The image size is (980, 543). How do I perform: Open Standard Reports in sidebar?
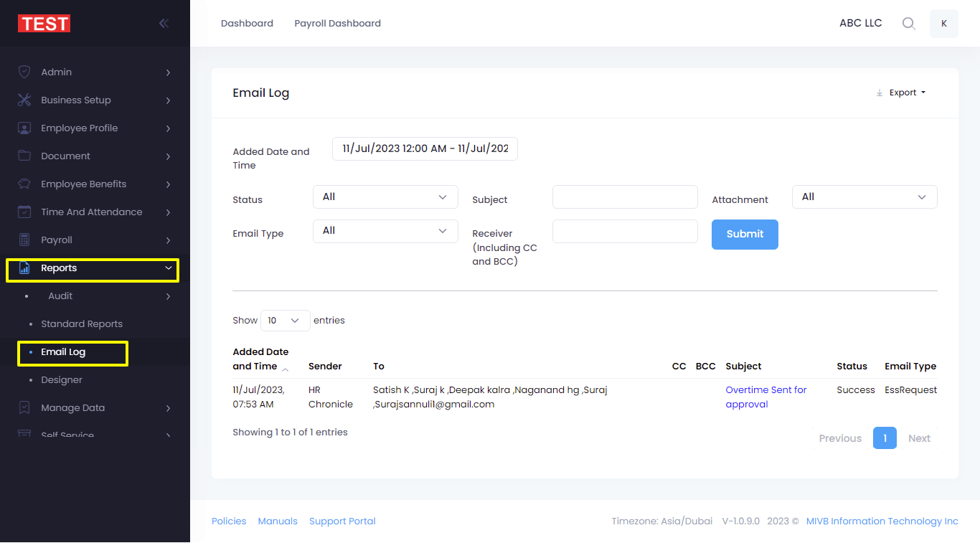coord(82,324)
